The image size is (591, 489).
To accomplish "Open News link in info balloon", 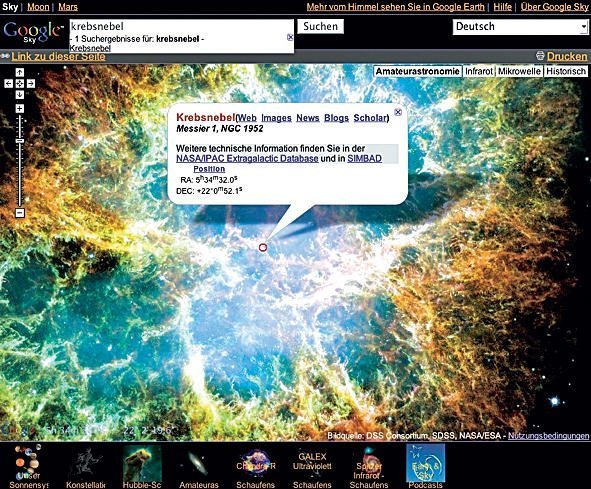I will point(308,118).
